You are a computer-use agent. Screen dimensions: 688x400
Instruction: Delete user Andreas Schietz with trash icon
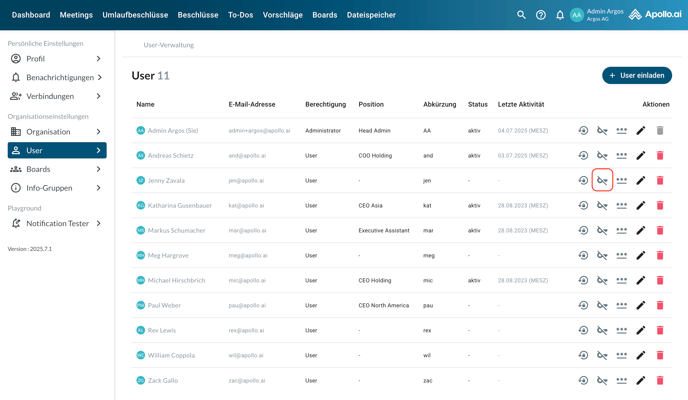click(x=660, y=156)
